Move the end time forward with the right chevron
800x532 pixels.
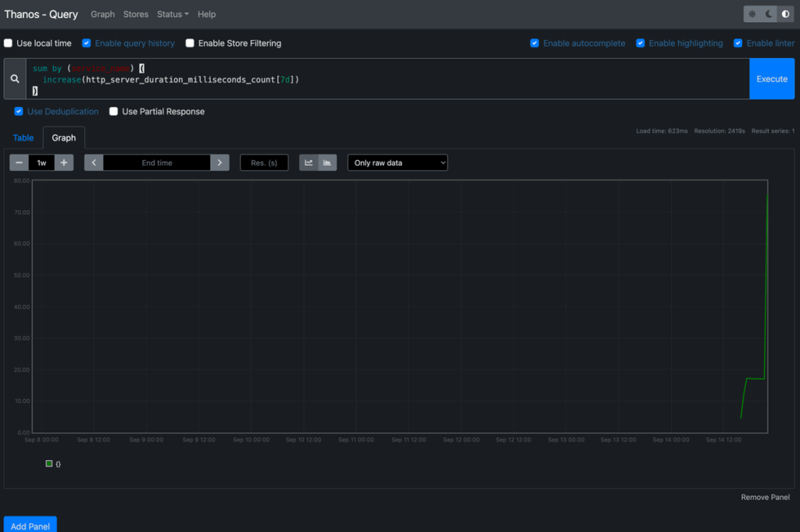pyautogui.click(x=220, y=162)
